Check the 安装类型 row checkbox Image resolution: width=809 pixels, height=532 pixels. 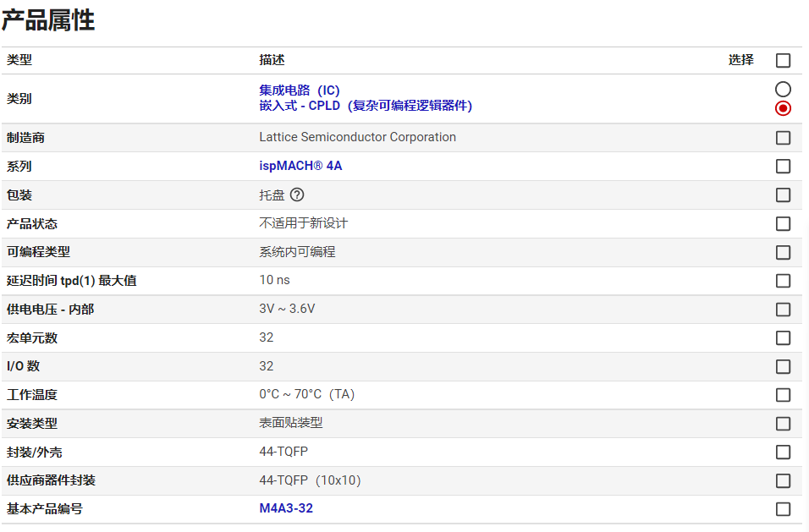pyautogui.click(x=783, y=424)
